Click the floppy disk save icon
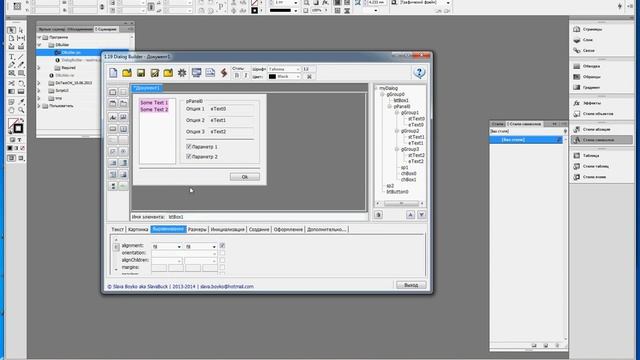The height and width of the screenshot is (360, 640). pos(141,73)
